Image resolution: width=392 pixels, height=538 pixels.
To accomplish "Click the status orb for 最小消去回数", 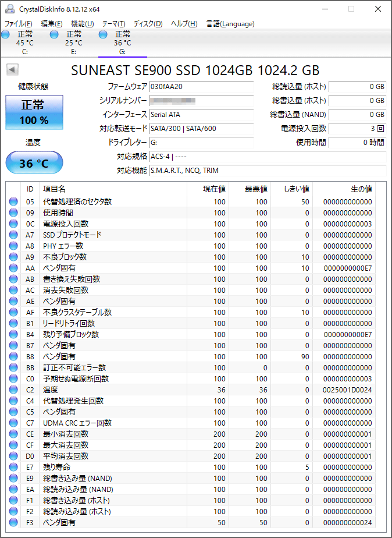I will [x=13, y=434].
